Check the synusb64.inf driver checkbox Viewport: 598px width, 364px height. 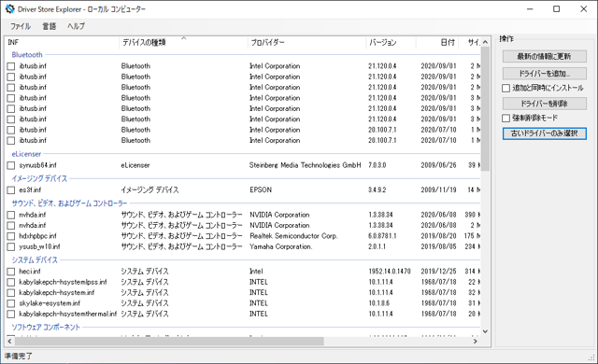coord(11,165)
